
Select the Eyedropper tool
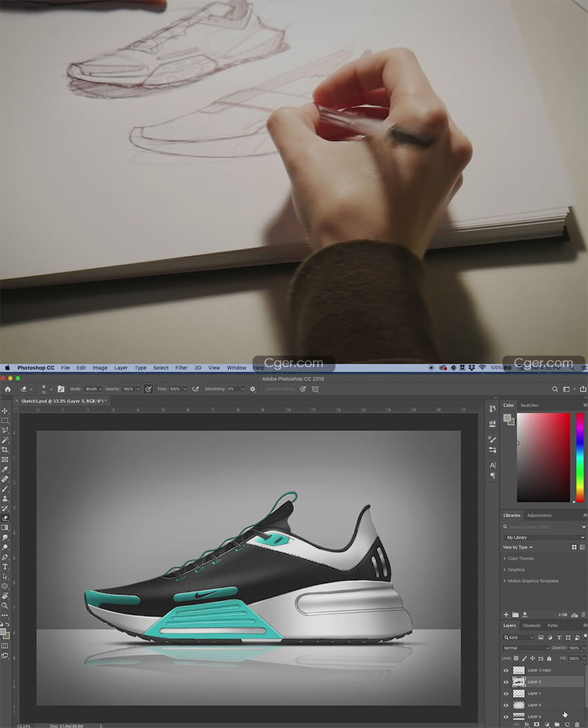(x=5, y=469)
